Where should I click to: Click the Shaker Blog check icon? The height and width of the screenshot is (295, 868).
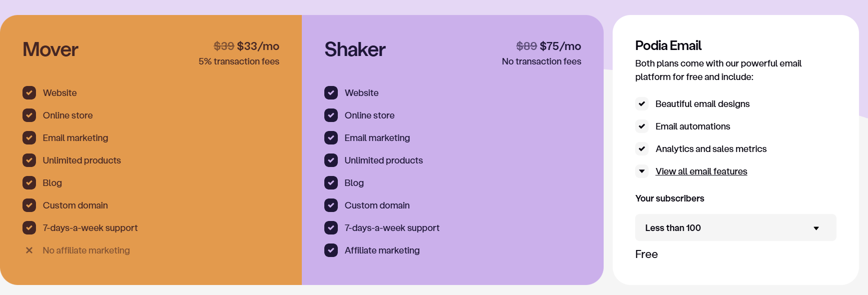click(331, 182)
